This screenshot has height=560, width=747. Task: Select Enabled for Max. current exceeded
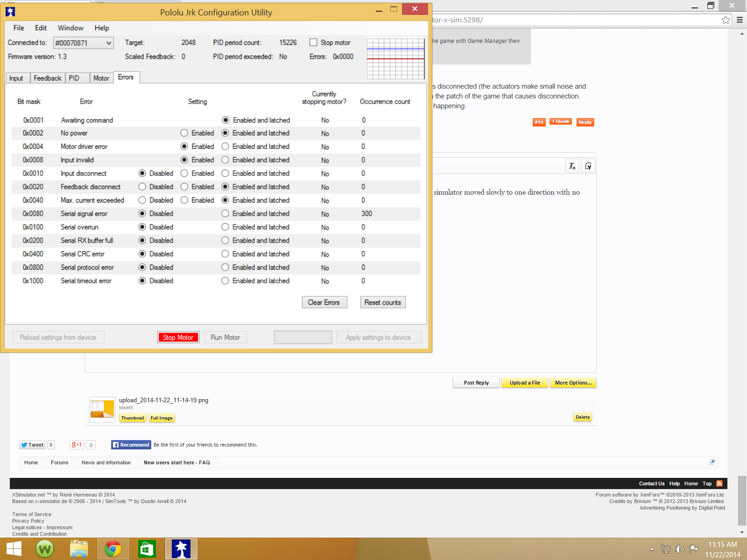(x=184, y=200)
